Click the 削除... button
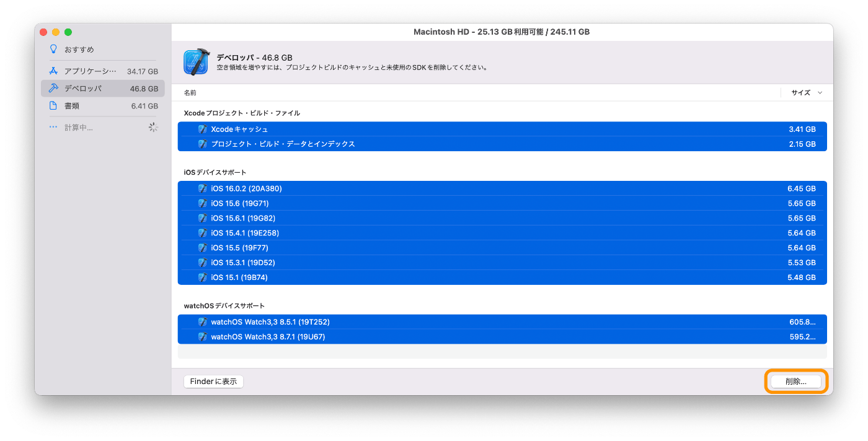 [796, 382]
